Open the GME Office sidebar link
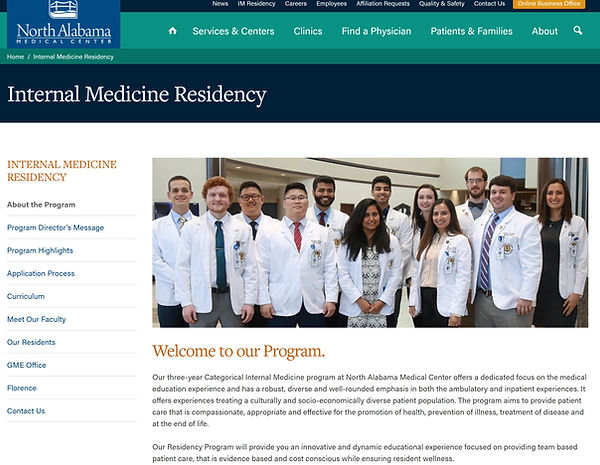This screenshot has width=600, height=465. pos(26,365)
